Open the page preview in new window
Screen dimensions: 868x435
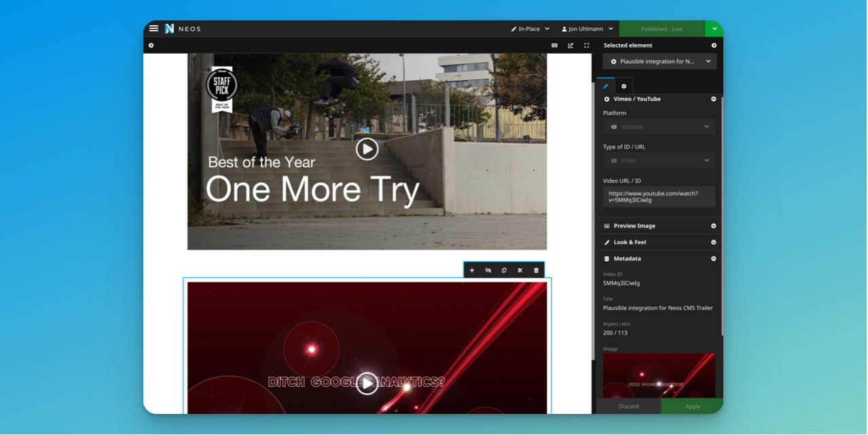[571, 46]
